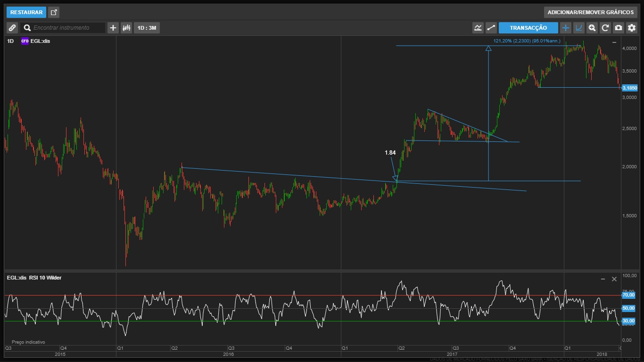The width and height of the screenshot is (644, 362).
Task: Click the link chart icon
Action: [x=12, y=28]
